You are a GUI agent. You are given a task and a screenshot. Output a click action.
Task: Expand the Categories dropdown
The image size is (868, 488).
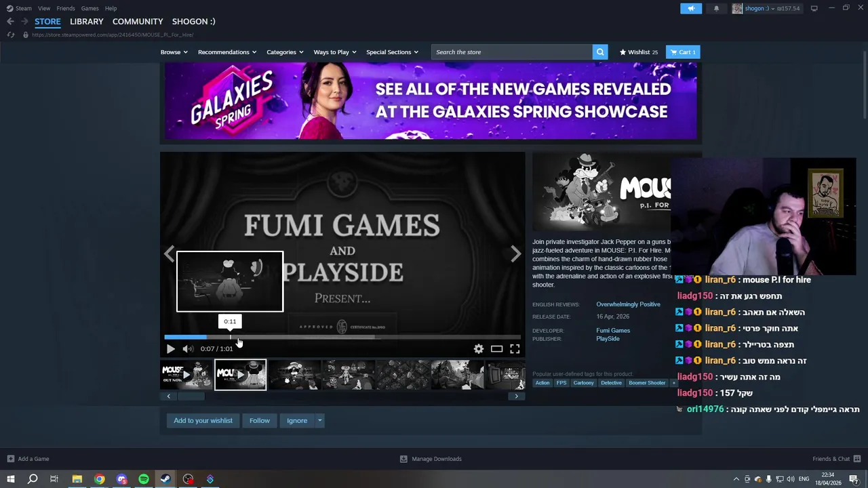[285, 52]
